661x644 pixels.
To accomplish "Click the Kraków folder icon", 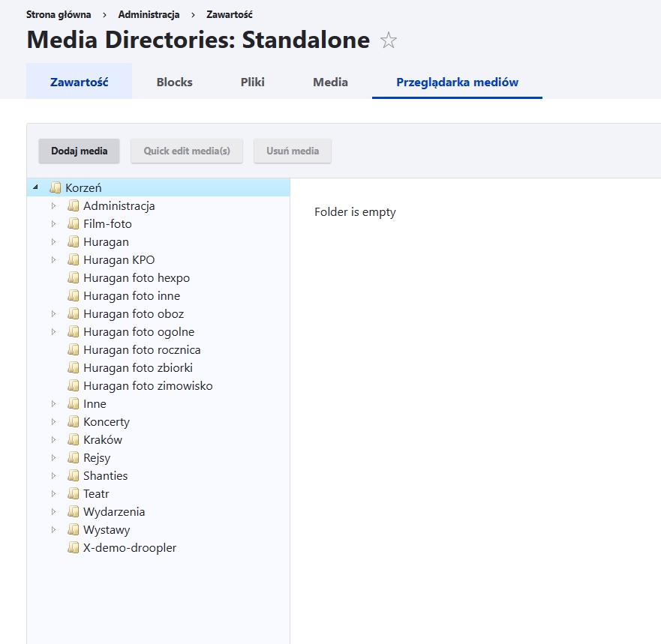I will (74, 439).
